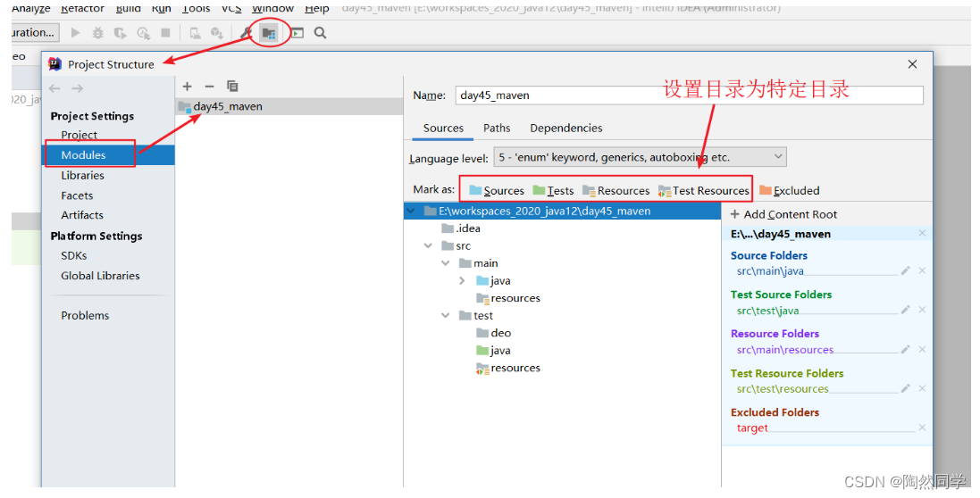Click the Forward arrow in Project Structure
Image resolution: width=980 pixels, height=498 pixels.
[x=78, y=88]
